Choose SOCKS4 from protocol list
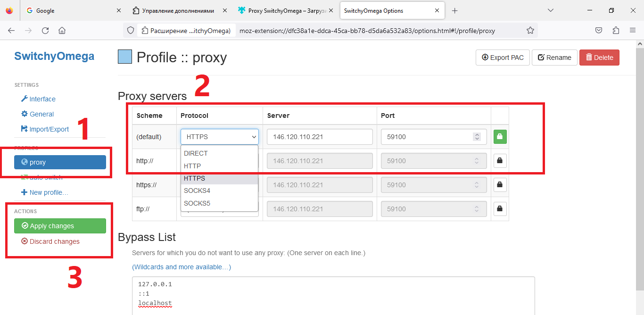Image resolution: width=644 pixels, height=315 pixels. [219, 191]
